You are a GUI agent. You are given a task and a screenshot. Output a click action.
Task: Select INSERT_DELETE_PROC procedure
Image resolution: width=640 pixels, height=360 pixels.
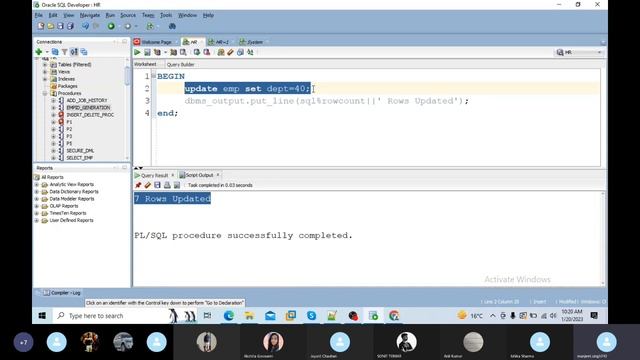tap(90, 115)
